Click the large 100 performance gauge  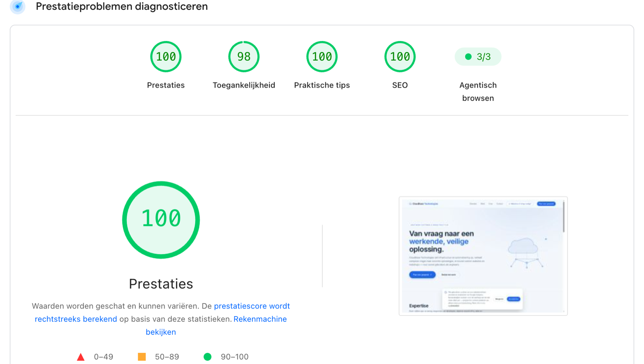pos(161,220)
